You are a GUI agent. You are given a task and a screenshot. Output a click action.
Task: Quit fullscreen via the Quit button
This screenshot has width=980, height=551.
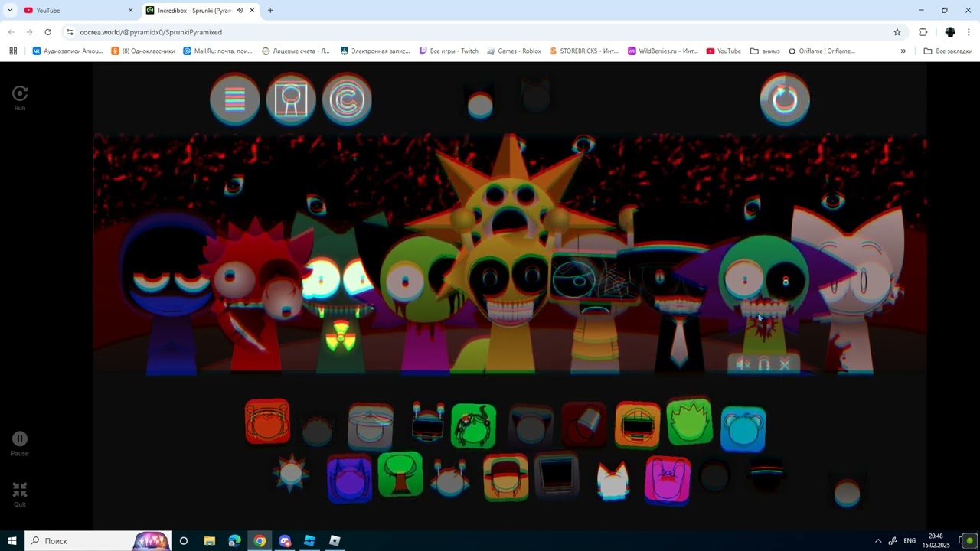20,494
